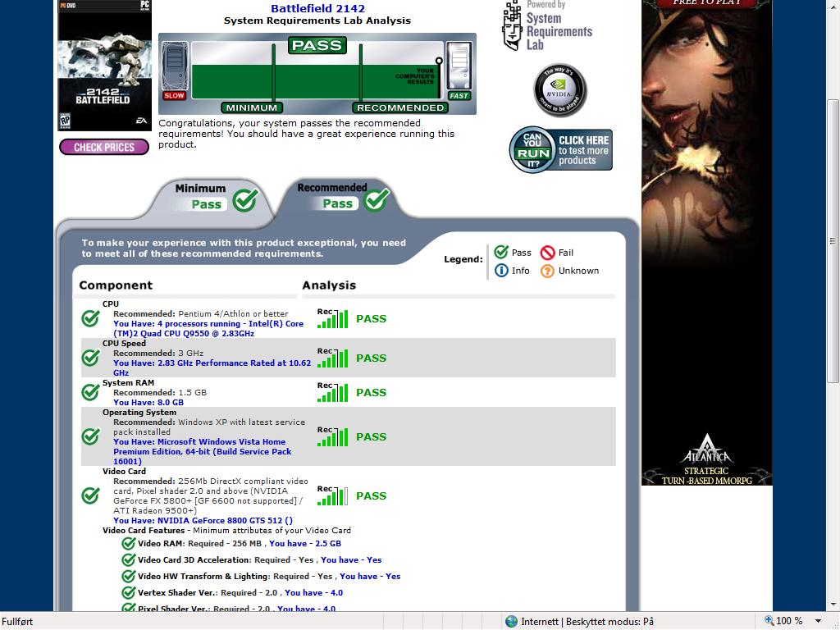This screenshot has width=840, height=630.
Task: Click the Fail icon in legend
Action: [x=547, y=253]
